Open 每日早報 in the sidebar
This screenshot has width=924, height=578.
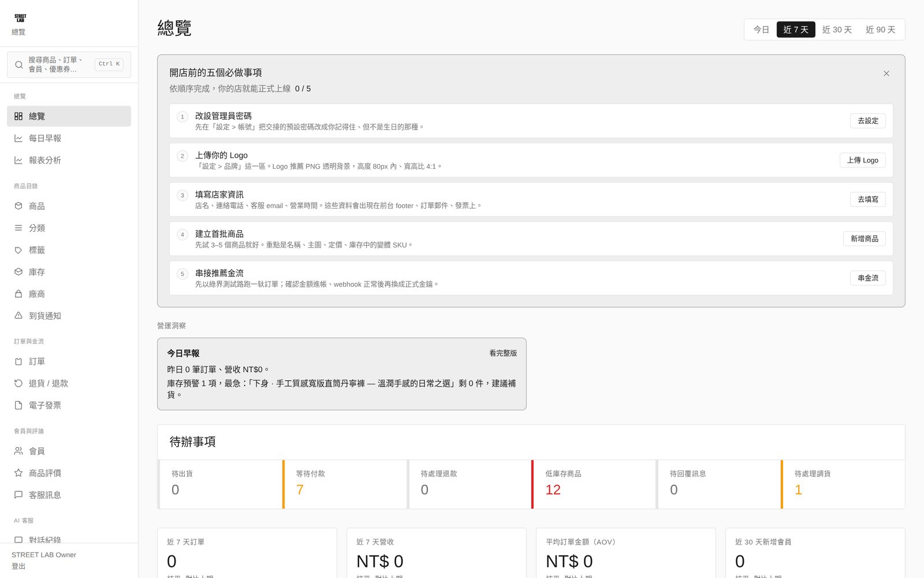coord(69,138)
